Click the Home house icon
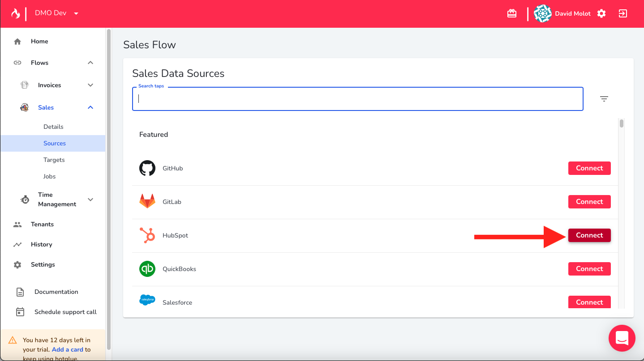 click(x=17, y=42)
